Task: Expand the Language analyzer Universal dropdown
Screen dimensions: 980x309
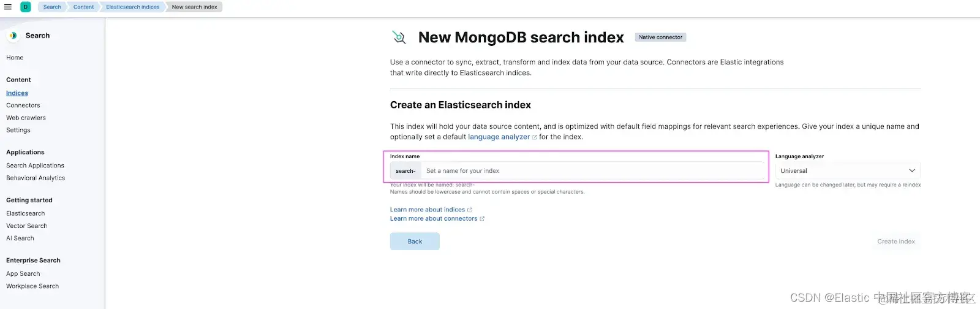Action: [x=847, y=171]
